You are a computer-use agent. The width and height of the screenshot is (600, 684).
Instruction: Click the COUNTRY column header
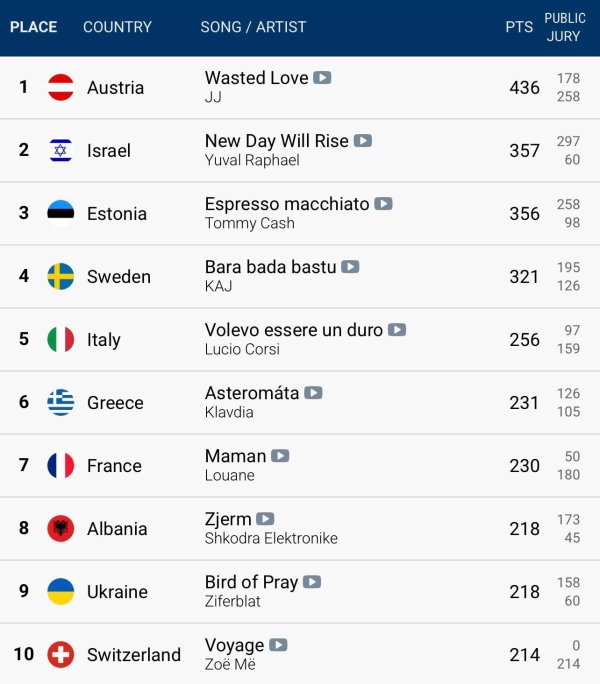[x=117, y=27]
